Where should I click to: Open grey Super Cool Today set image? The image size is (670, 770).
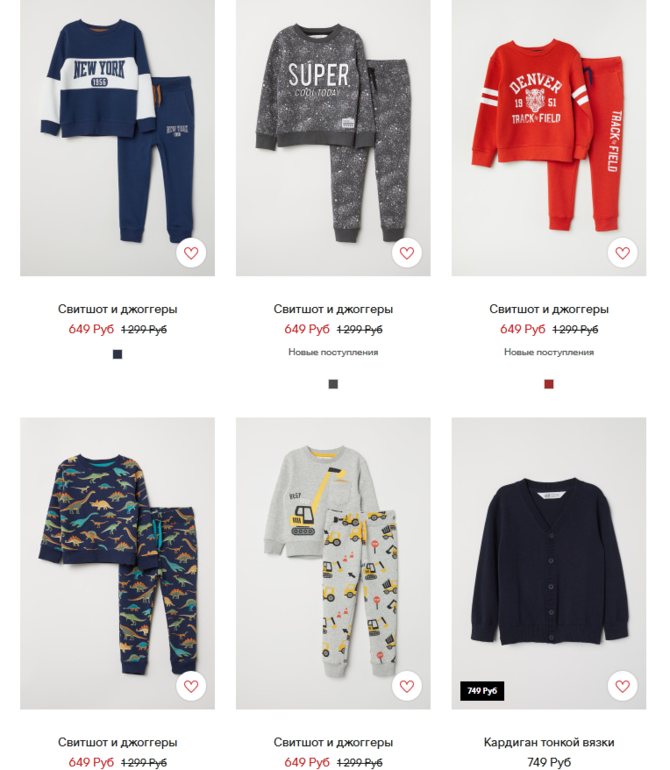(x=333, y=138)
